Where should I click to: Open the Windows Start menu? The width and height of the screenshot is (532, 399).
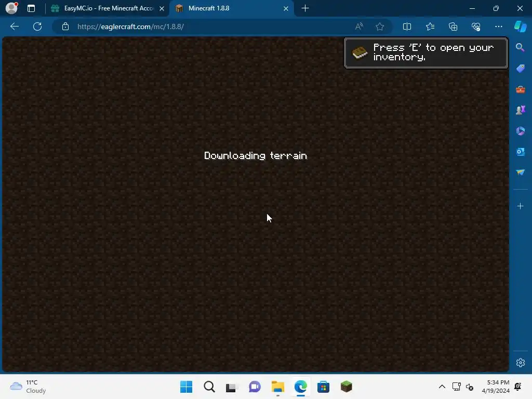coord(186,387)
